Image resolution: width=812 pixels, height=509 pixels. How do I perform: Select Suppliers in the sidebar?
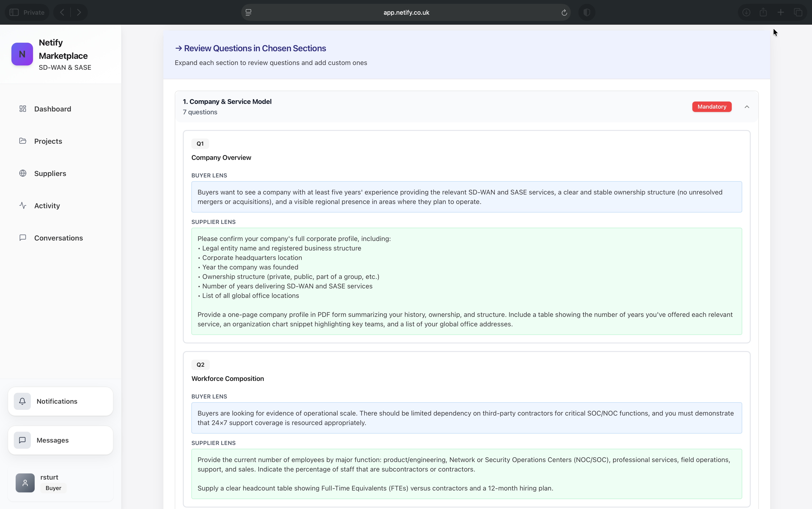pyautogui.click(x=50, y=173)
